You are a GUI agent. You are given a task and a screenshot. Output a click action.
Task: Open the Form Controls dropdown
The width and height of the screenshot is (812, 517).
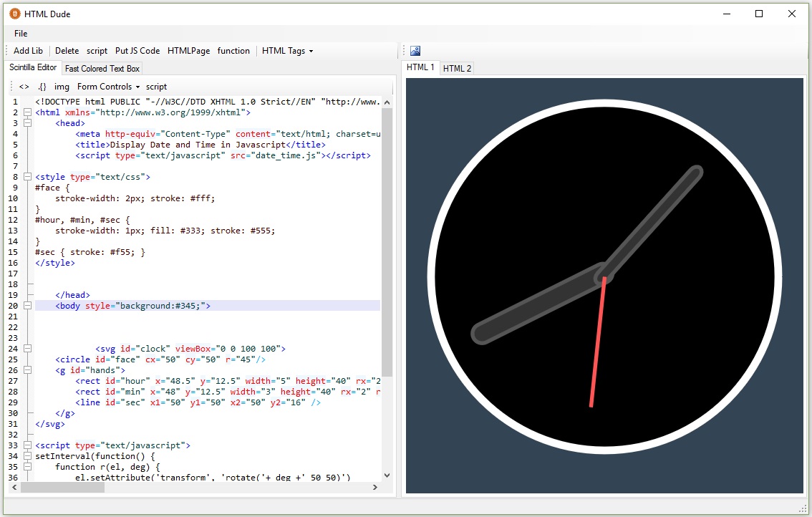(x=108, y=87)
